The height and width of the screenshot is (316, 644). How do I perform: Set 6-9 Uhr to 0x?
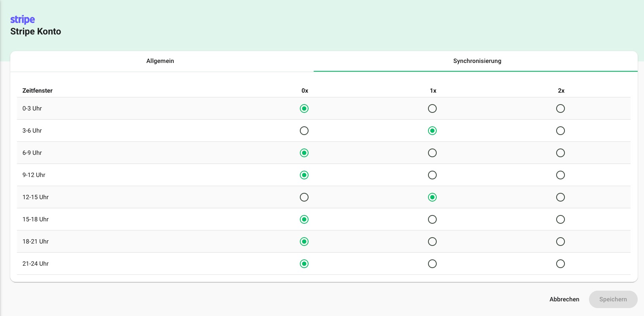point(304,153)
